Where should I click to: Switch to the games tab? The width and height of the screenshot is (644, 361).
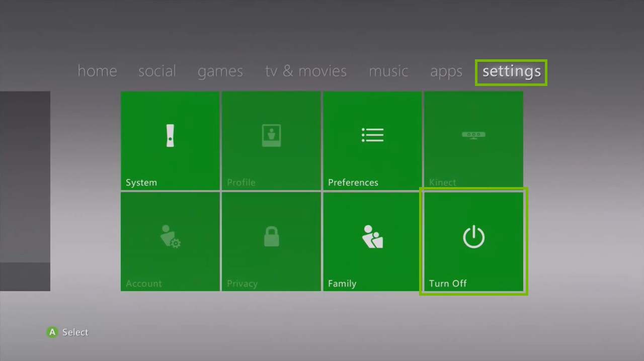coord(220,71)
